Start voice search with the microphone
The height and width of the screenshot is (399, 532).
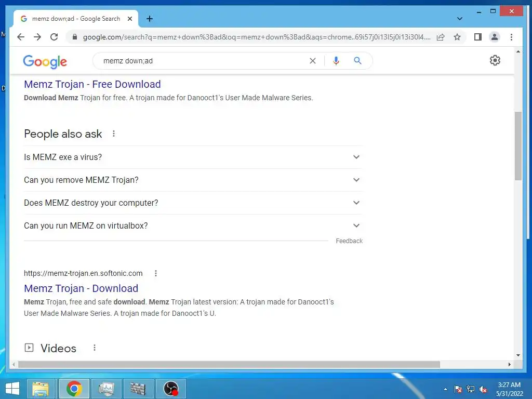tap(336, 61)
